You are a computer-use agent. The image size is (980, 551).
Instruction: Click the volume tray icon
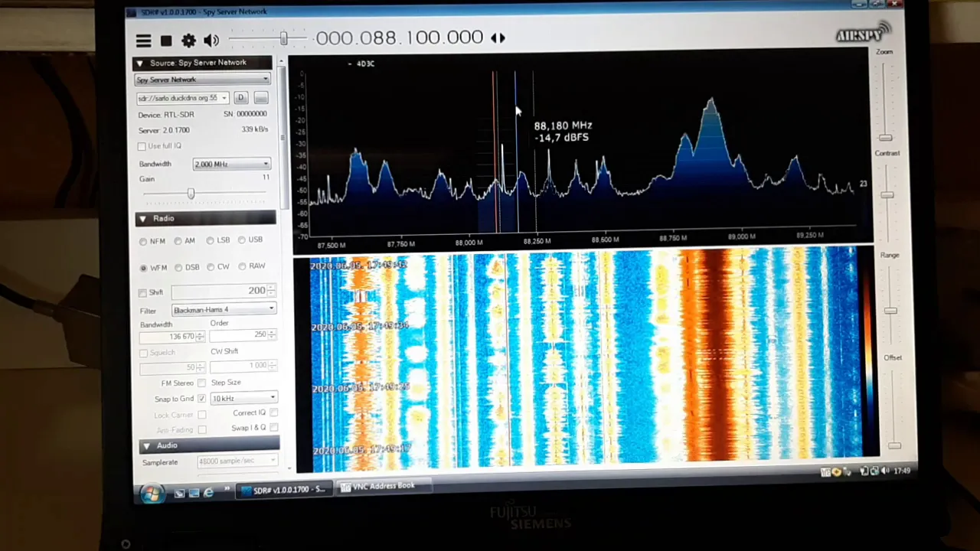[x=884, y=471]
